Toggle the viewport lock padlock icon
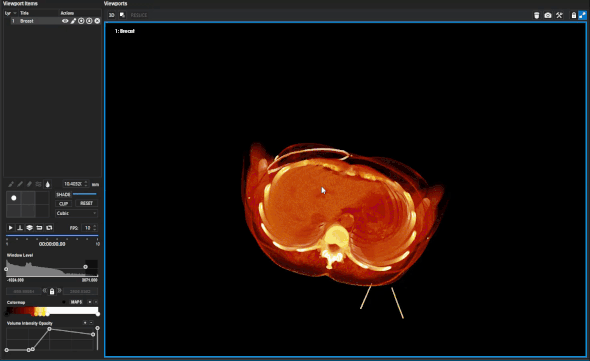Viewport: 590px width, 361px height. (573, 15)
